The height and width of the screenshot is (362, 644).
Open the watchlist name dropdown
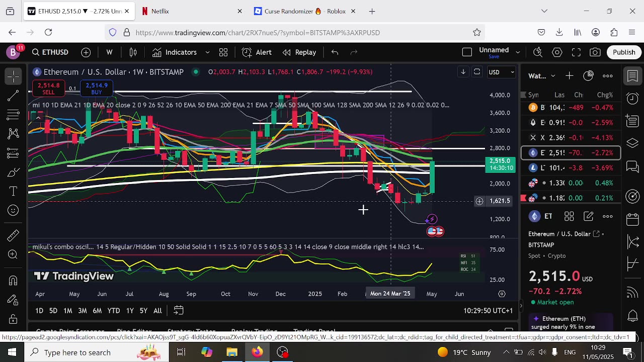coord(542,76)
